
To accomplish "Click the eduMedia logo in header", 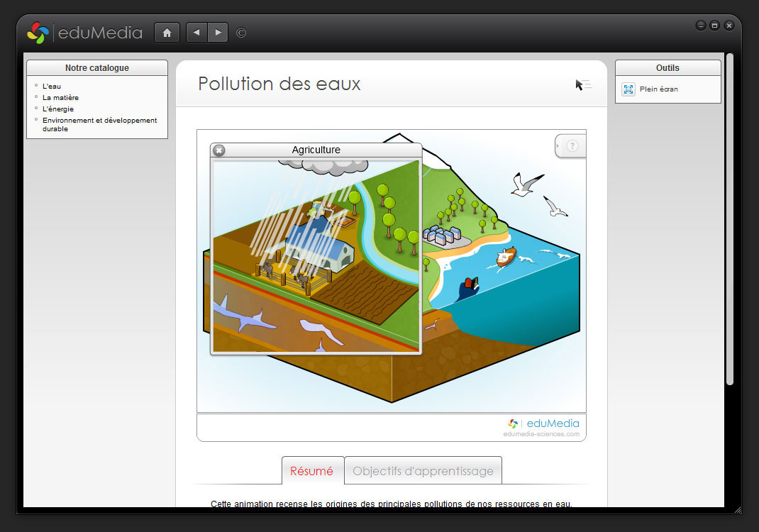I will [x=84, y=33].
